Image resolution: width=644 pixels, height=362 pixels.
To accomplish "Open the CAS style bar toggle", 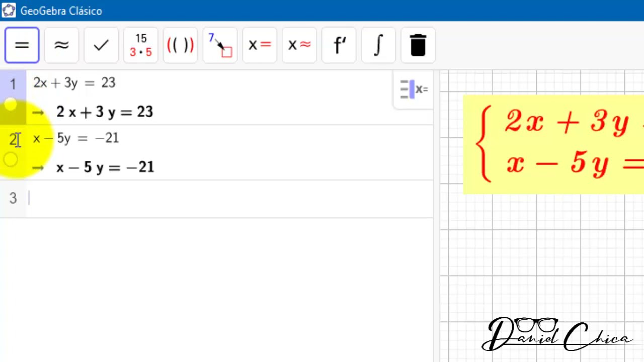I will coord(414,89).
